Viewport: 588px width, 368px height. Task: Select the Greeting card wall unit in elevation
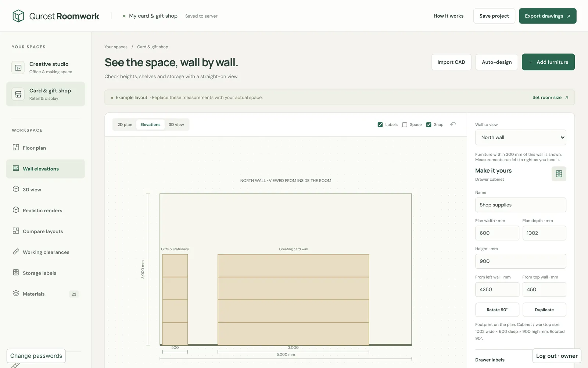pyautogui.click(x=293, y=300)
